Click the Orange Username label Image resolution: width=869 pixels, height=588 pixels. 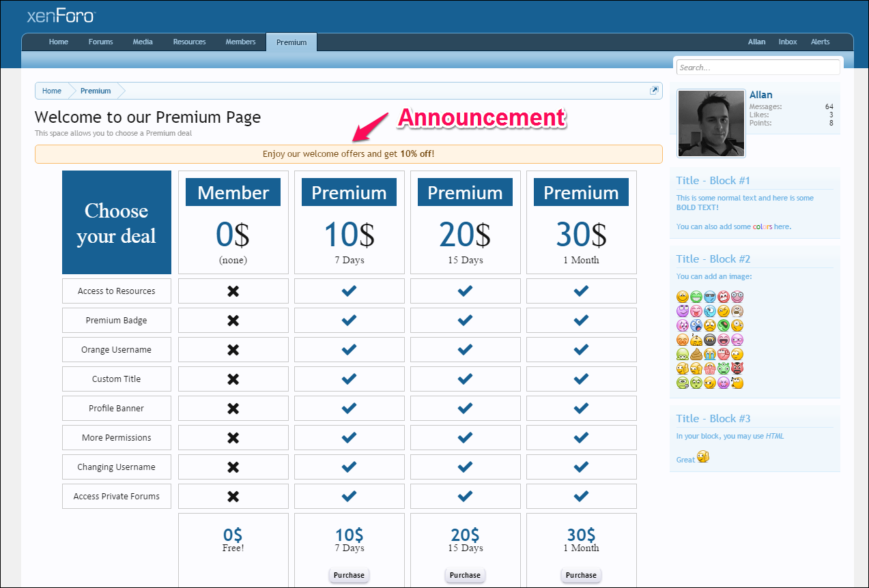coord(117,349)
